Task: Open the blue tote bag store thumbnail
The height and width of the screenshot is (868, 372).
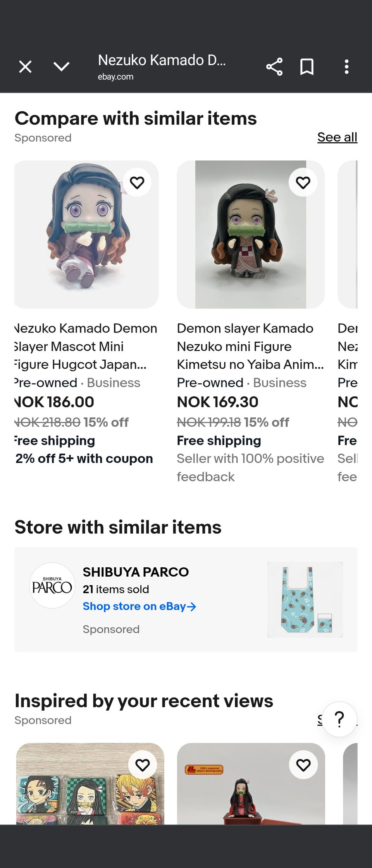Action: 305,599
